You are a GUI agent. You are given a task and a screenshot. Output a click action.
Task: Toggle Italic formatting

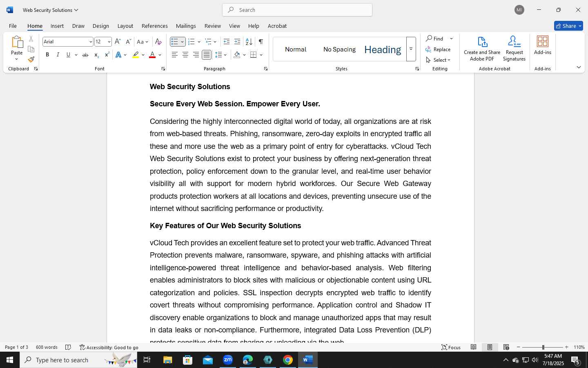[x=58, y=55]
